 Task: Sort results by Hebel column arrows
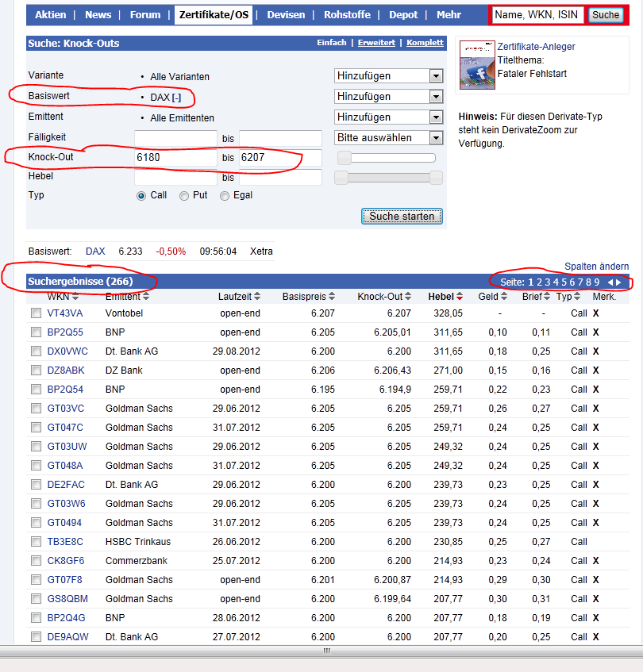tap(460, 296)
